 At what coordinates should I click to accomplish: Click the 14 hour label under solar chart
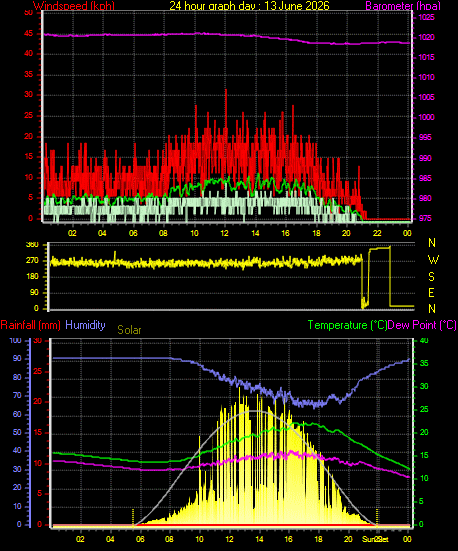pyautogui.click(x=259, y=539)
